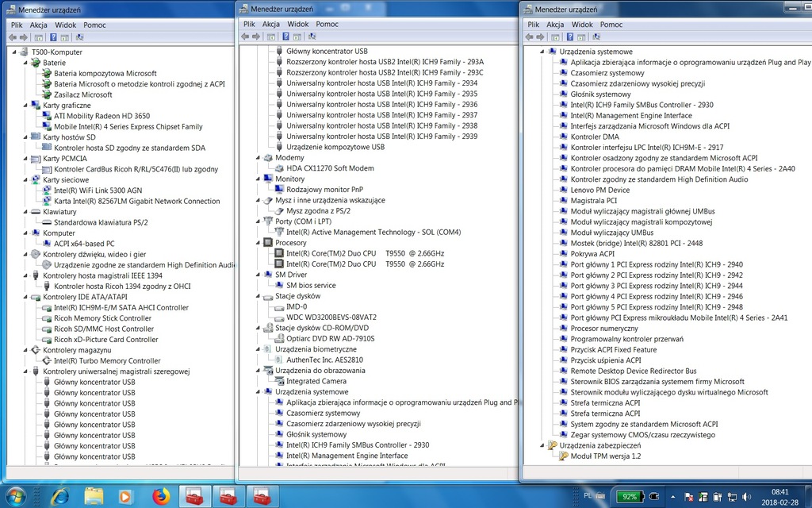Select Remote Desktop Device Redirector Bus
This screenshot has height=508, width=812.
(634, 371)
